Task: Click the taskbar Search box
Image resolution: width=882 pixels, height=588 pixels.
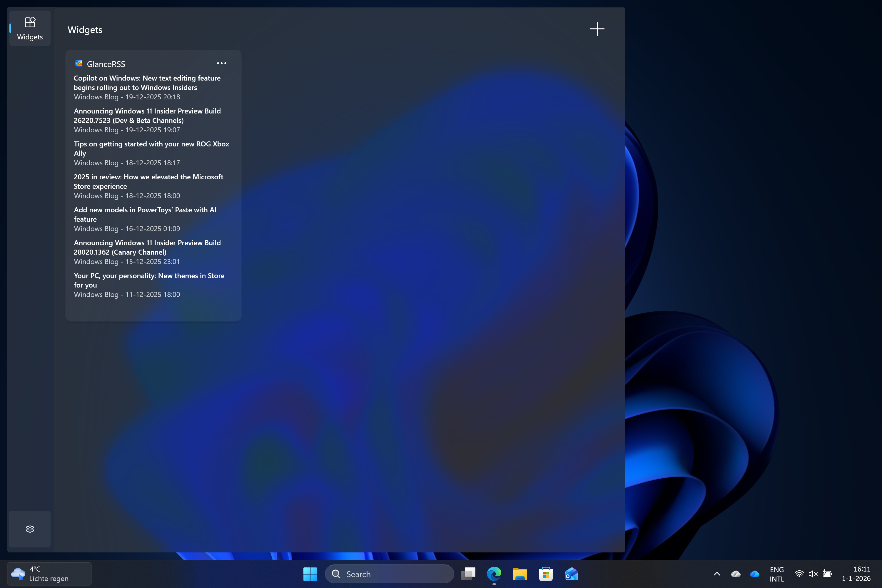Action: pos(389,574)
